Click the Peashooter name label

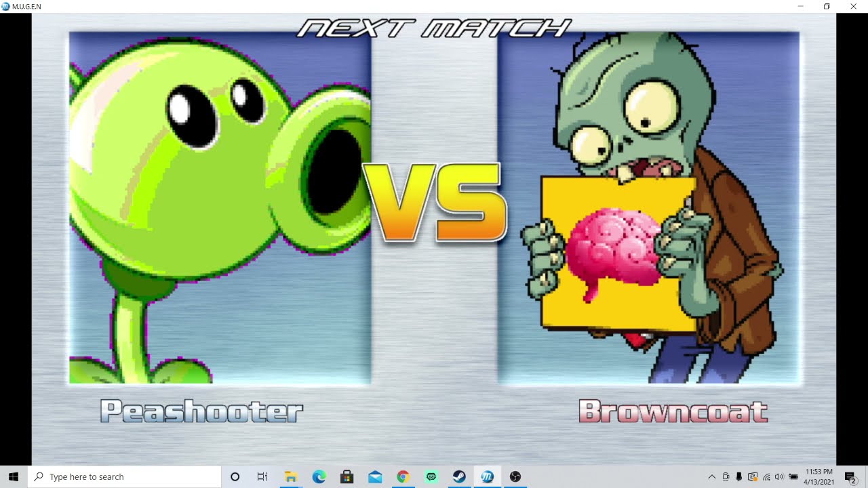[201, 411]
